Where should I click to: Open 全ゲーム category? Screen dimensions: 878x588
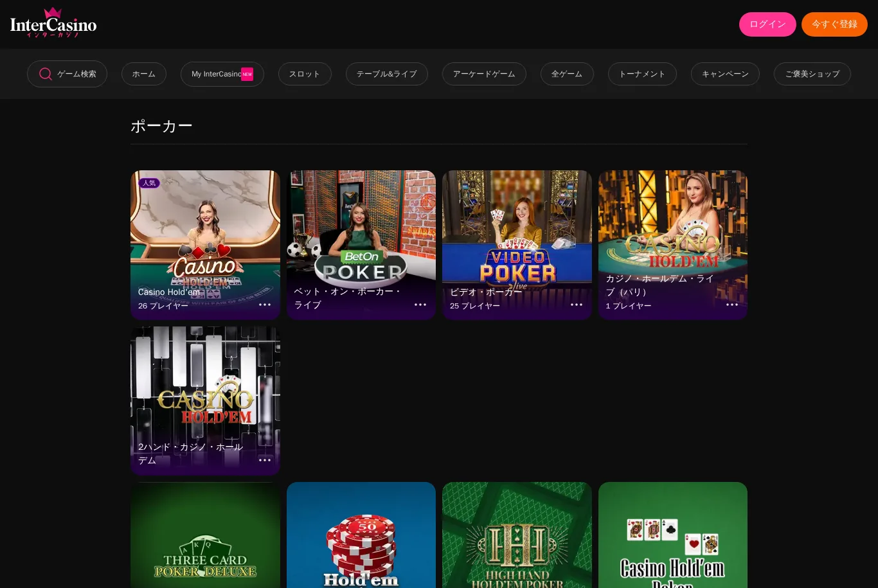567,74
